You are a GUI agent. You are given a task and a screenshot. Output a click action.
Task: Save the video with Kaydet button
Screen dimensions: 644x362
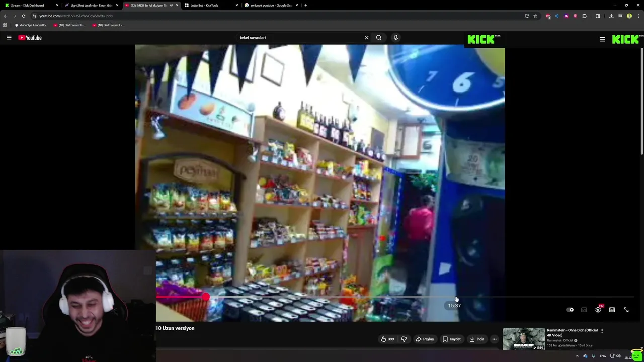coord(452,339)
